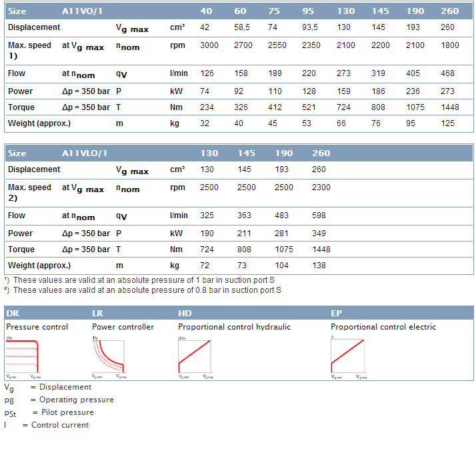This screenshot has width=476, height=451.
Task: Click torque value 326 Nm
Action: coord(241,107)
